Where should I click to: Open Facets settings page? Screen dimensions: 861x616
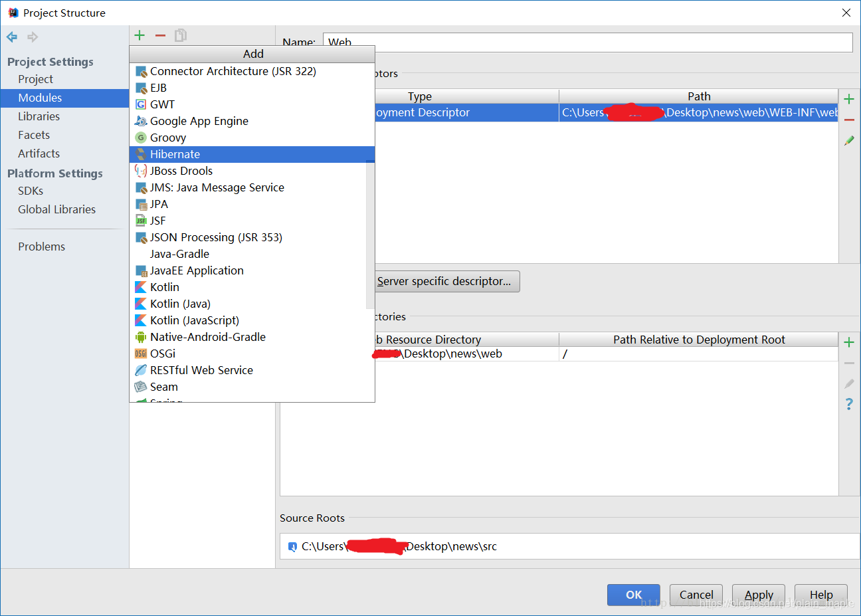(x=64, y=135)
